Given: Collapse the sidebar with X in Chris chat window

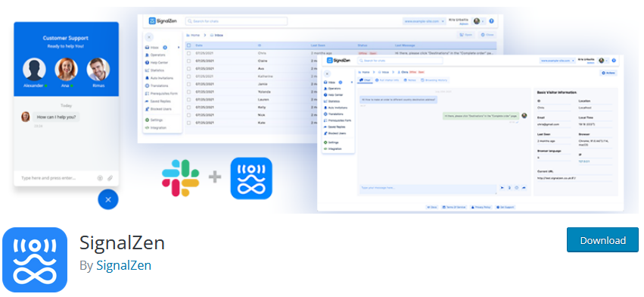Looking at the screenshot, I should 328,73.
